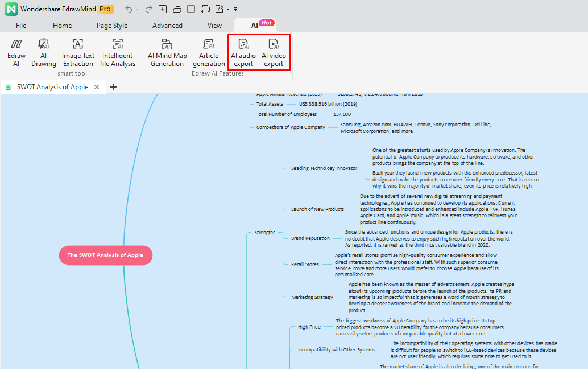
Task: Click 'Apple has been known as the master' paragraph
Action: coord(431,297)
